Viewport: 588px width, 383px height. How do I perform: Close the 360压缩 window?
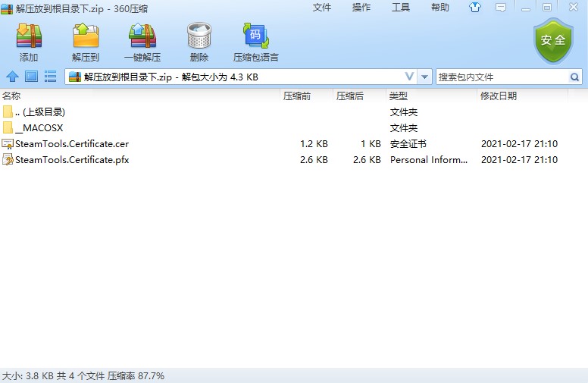pos(574,7)
